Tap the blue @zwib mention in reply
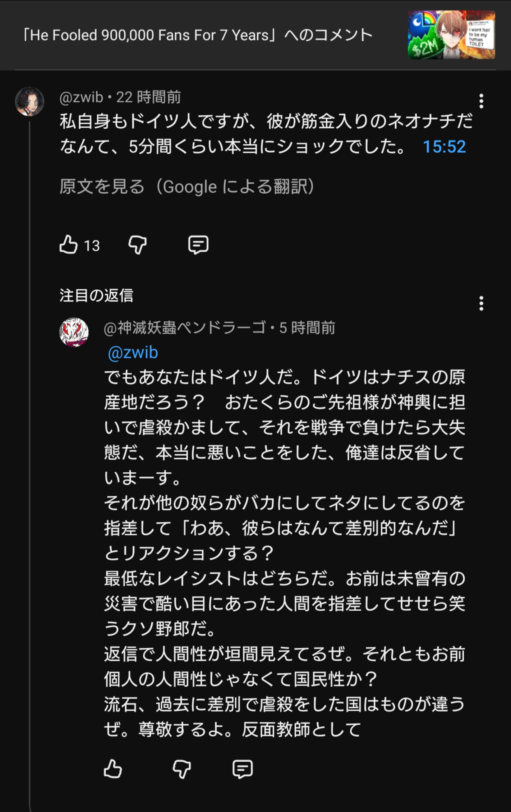Viewport: 511px width, 812px height. pyautogui.click(x=133, y=353)
